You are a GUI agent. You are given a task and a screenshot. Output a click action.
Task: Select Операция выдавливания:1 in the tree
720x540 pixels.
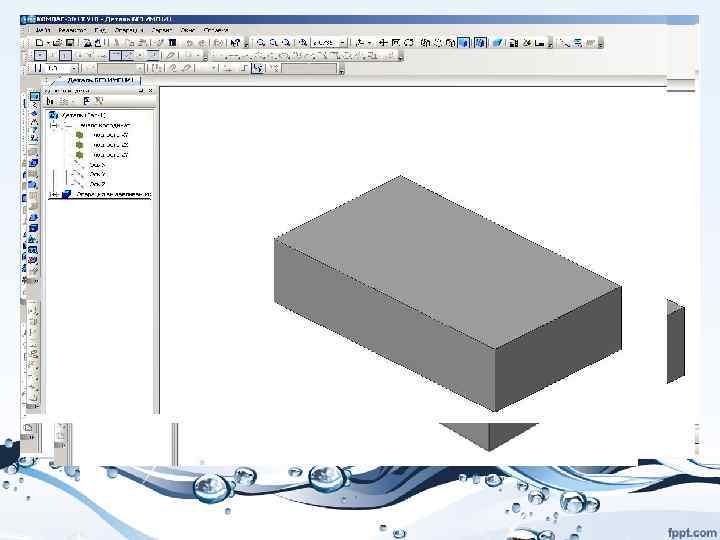[x=113, y=194]
